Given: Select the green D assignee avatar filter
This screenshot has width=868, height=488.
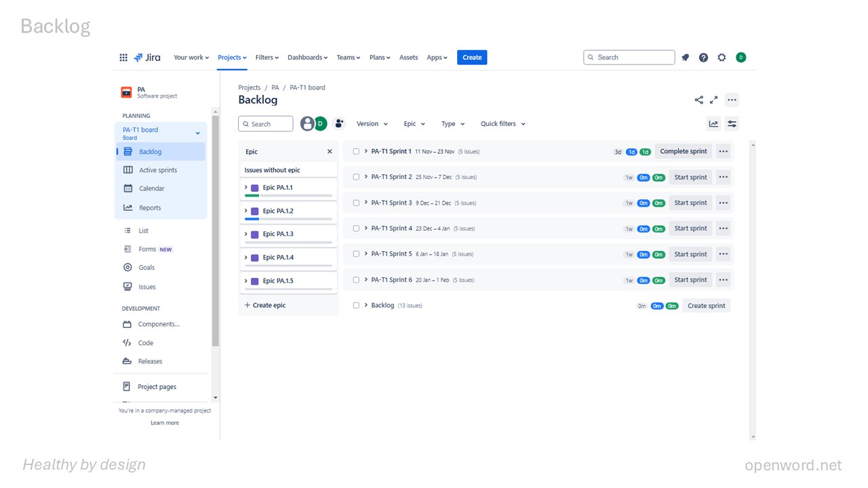Looking at the screenshot, I should click(320, 123).
